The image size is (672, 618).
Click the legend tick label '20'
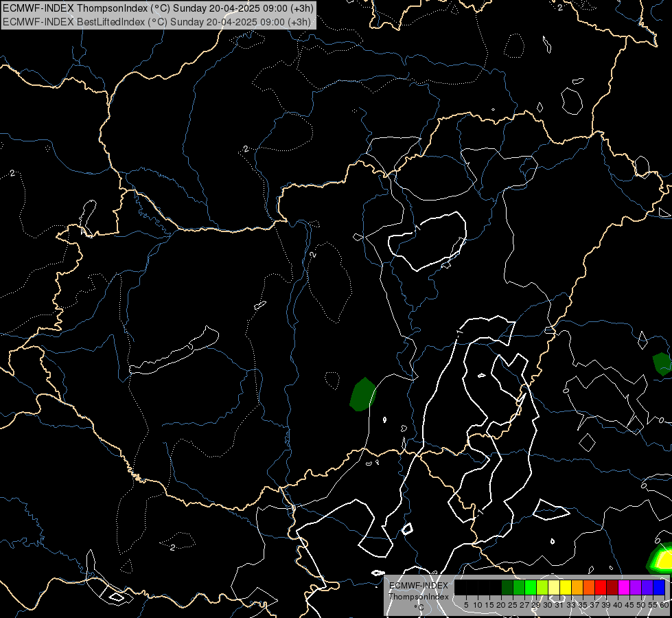tap(501, 605)
